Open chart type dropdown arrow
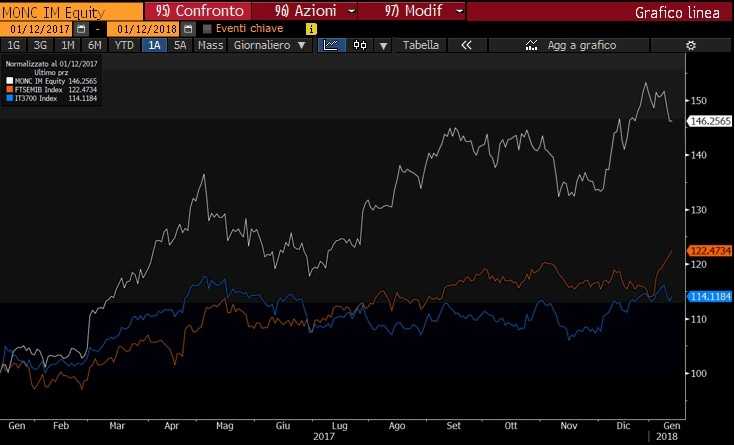 tap(383, 46)
